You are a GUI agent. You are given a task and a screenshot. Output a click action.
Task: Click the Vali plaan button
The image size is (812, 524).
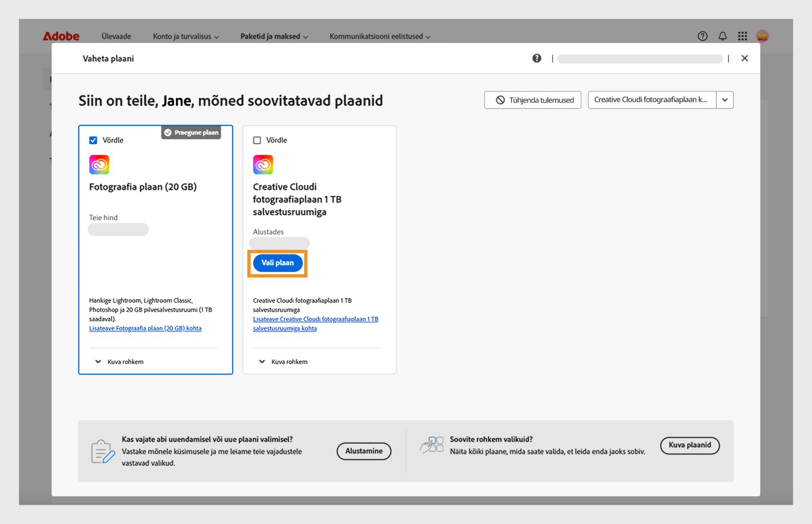coord(277,263)
